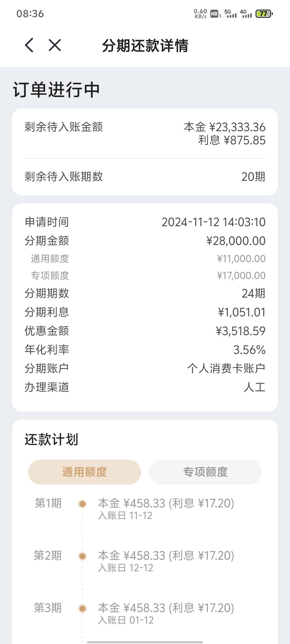Tap the back arrow icon

[29, 45]
